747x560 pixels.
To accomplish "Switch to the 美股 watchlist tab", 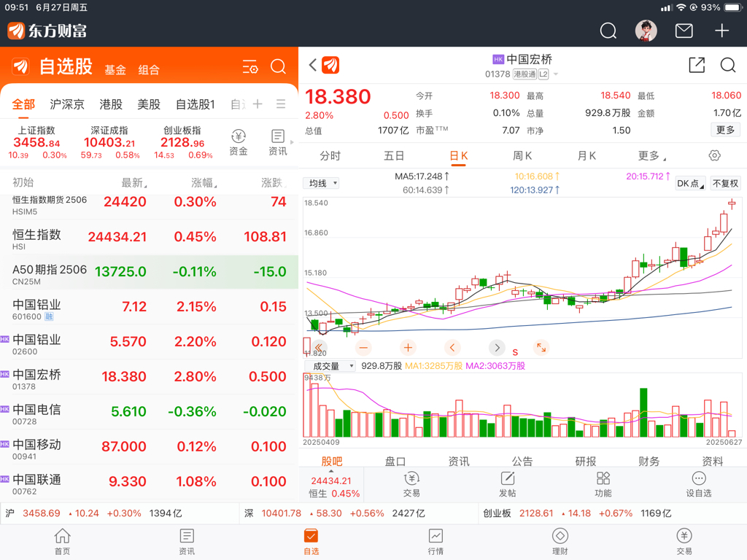I will tap(149, 104).
